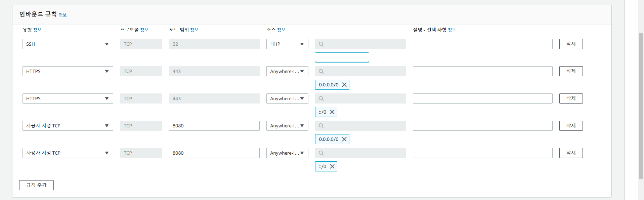Click search icon in last rule's source field

[321, 153]
